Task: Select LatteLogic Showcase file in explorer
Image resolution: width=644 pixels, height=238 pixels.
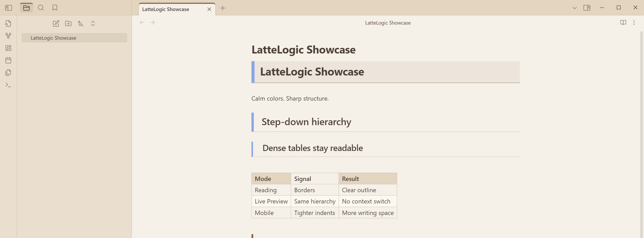Action: pos(74,38)
